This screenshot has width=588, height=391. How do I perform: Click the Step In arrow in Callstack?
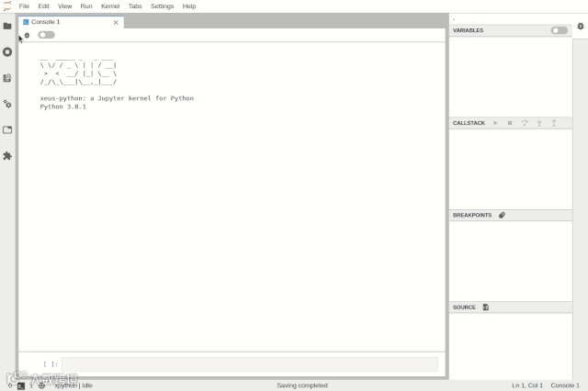click(539, 123)
